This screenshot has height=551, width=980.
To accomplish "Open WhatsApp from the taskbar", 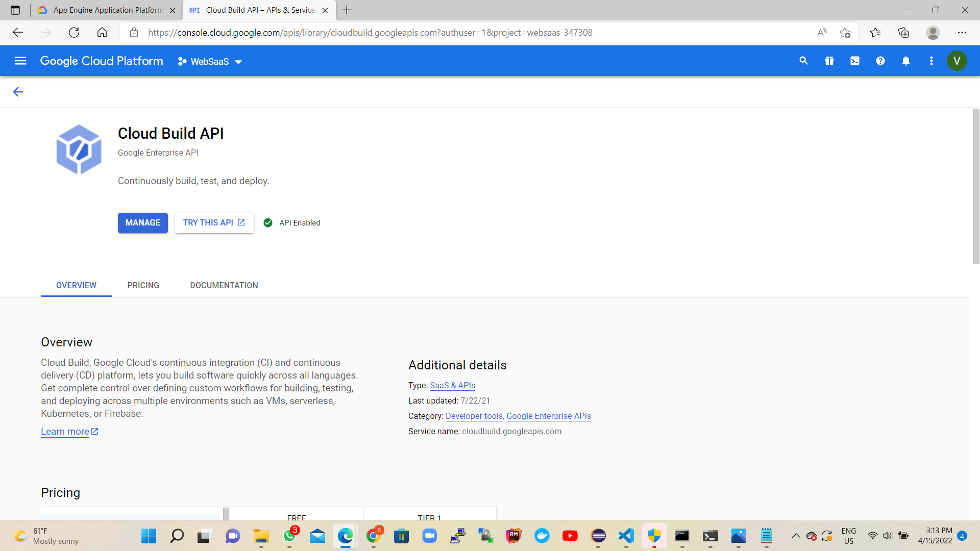I will (289, 536).
